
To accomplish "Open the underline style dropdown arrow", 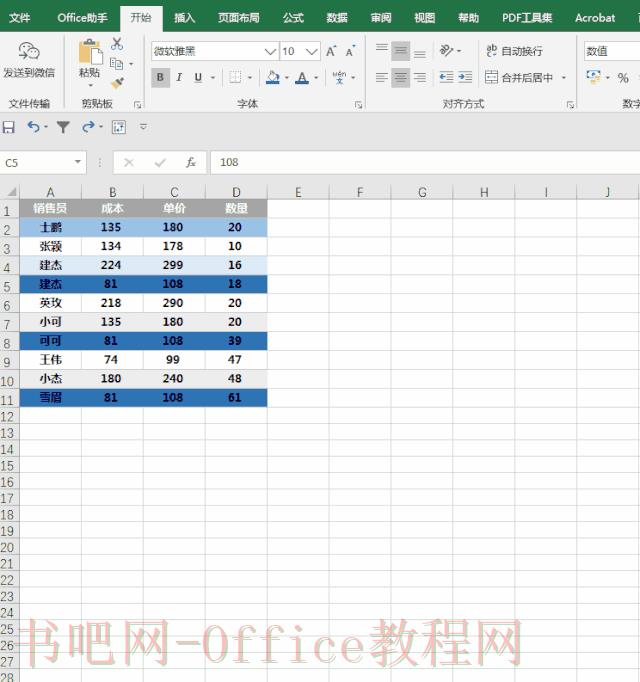I will [x=213, y=78].
